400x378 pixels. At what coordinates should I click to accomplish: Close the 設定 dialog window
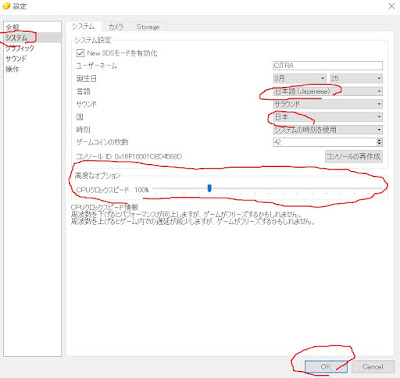point(391,6)
